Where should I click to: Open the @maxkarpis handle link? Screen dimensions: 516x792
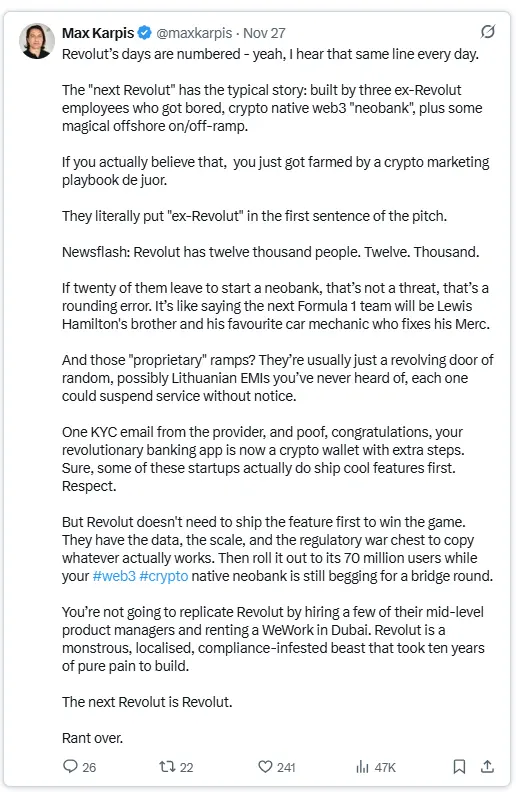pyautogui.click(x=194, y=33)
